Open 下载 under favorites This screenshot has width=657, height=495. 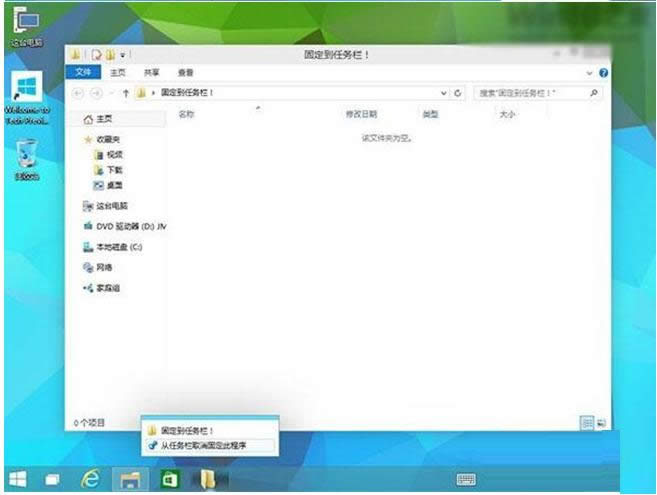tap(109, 170)
